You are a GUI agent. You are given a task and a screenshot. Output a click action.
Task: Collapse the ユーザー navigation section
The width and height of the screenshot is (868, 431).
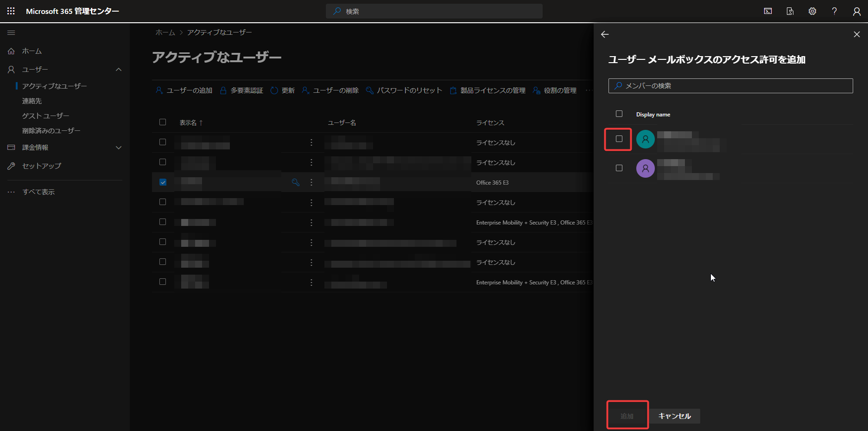click(x=119, y=70)
